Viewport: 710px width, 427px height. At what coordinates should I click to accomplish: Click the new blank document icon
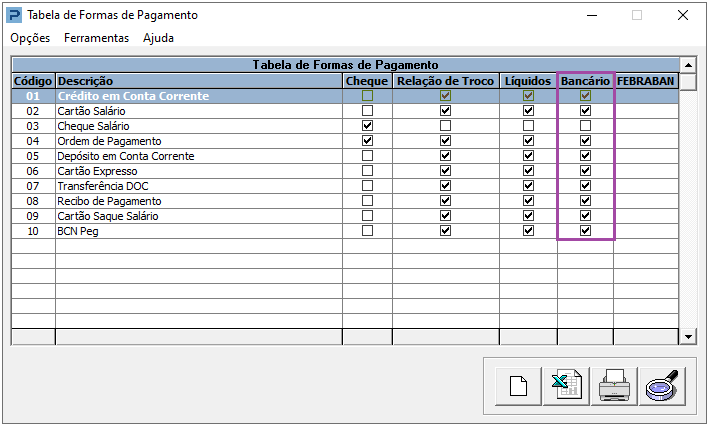pos(518,386)
